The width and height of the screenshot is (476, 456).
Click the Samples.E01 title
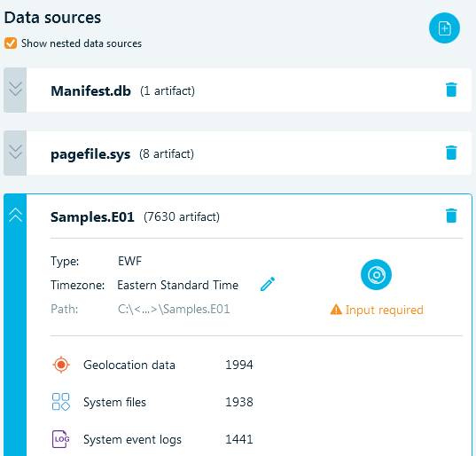click(92, 217)
